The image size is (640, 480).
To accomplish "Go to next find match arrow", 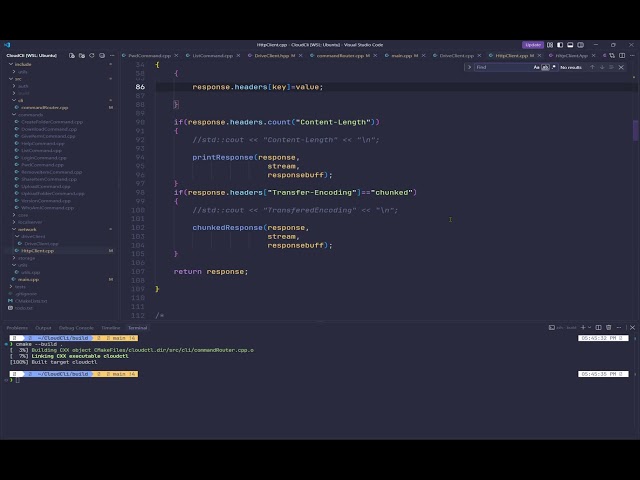I will coord(602,67).
